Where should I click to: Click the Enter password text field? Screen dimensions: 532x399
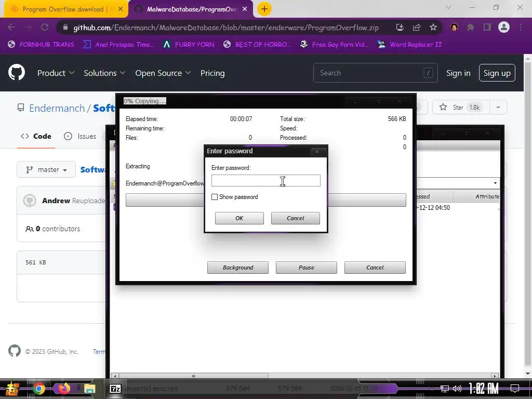265,180
